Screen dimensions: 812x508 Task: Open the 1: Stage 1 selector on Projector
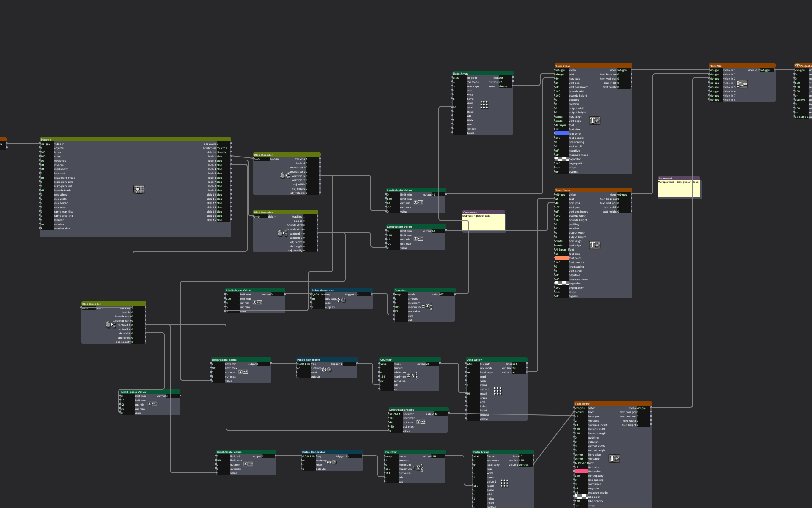tap(803, 117)
